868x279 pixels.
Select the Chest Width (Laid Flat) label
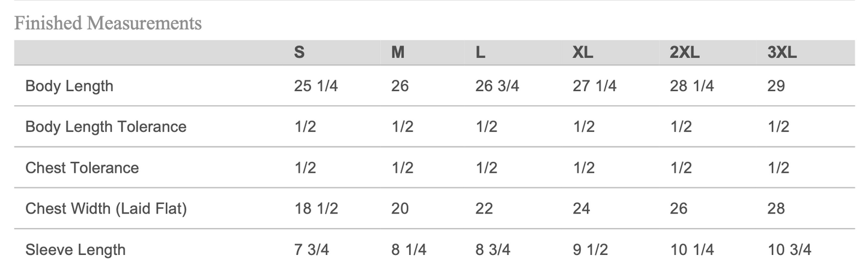[x=106, y=208]
